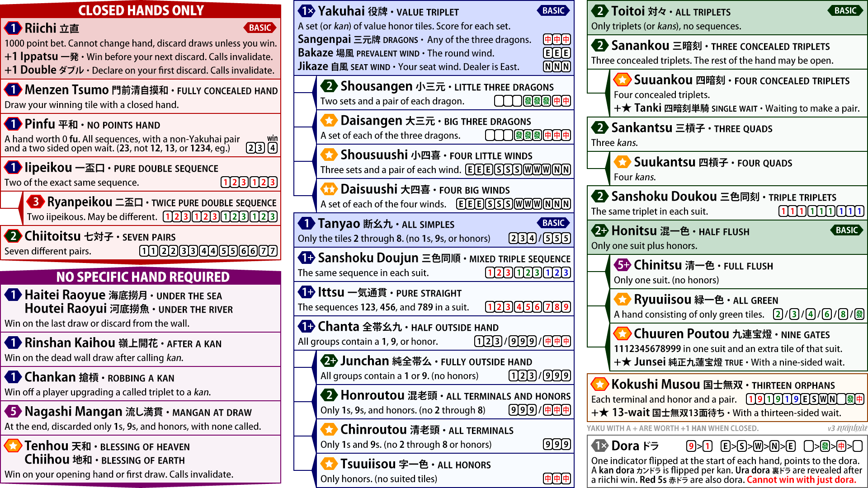Click the red 3-han icon on Ryanpeikou

[36, 202]
